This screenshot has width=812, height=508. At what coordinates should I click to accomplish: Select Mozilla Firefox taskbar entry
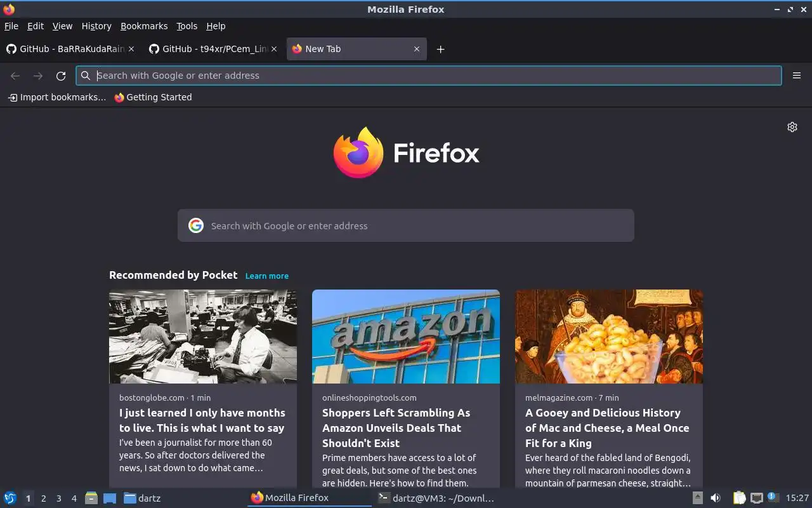click(x=310, y=498)
